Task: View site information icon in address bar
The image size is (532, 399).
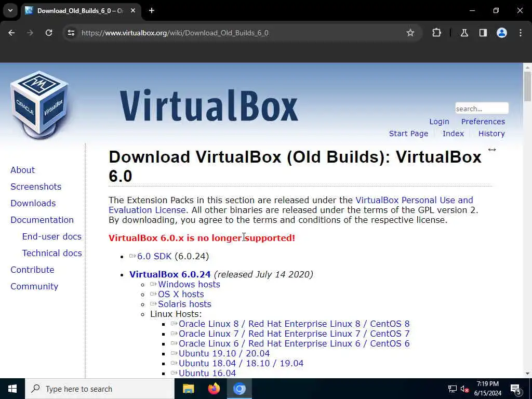Action: point(71,33)
